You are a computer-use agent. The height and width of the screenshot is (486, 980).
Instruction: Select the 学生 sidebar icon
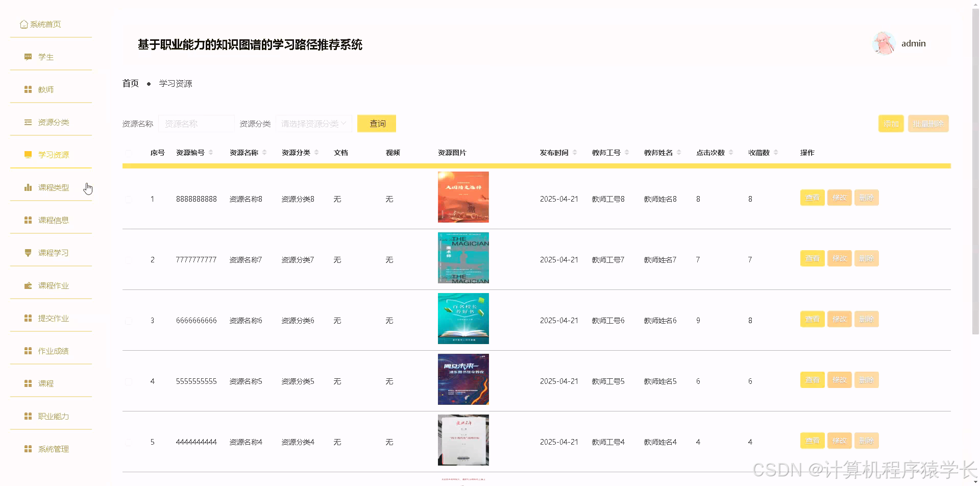[x=28, y=57]
